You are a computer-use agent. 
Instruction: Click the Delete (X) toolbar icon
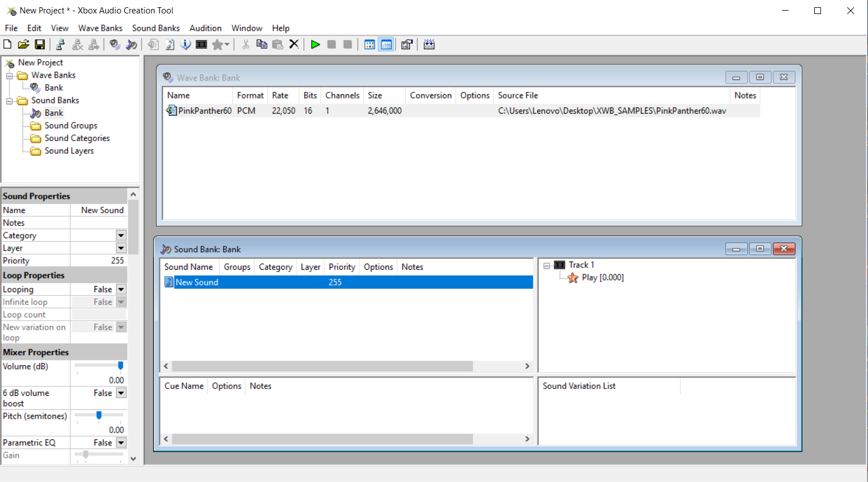(x=294, y=45)
